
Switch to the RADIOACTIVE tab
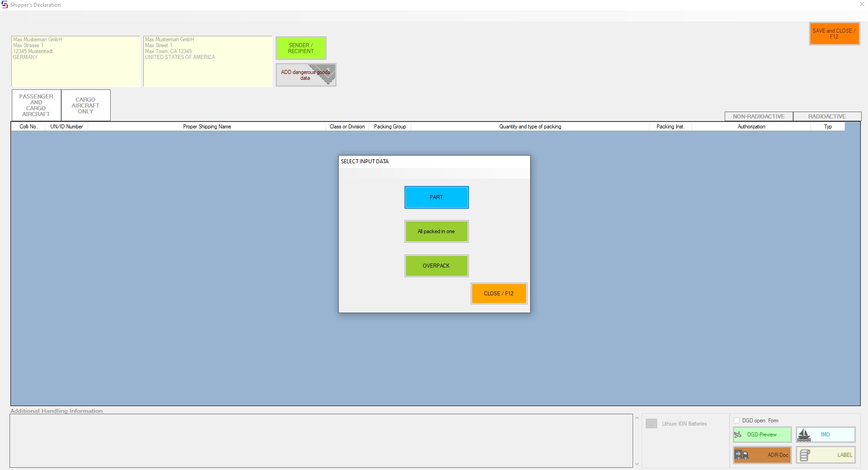[827, 117]
